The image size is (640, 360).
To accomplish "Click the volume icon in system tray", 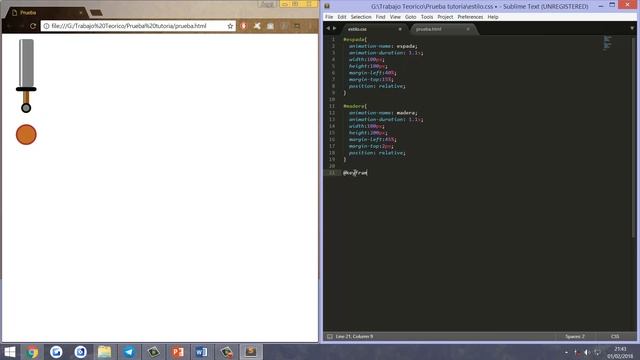I will pos(587,352).
